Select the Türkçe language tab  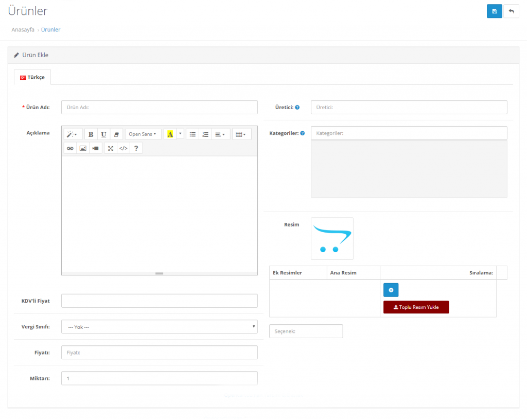pos(32,77)
